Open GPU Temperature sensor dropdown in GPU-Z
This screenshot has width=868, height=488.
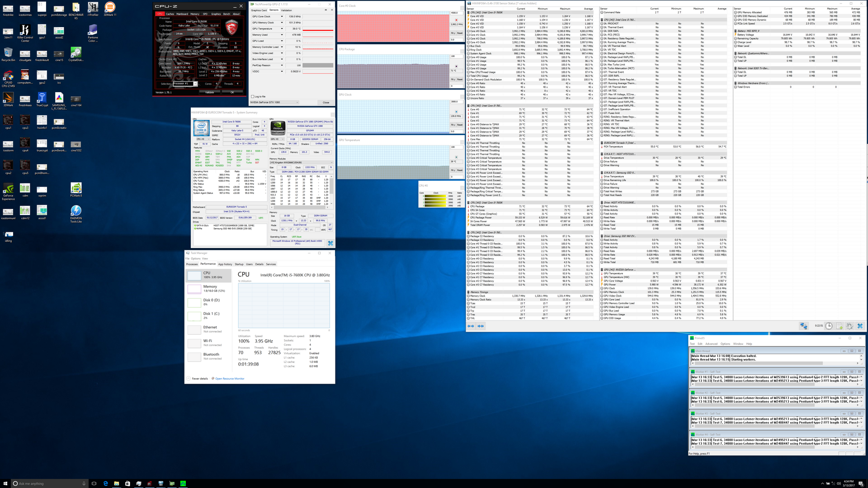point(282,28)
